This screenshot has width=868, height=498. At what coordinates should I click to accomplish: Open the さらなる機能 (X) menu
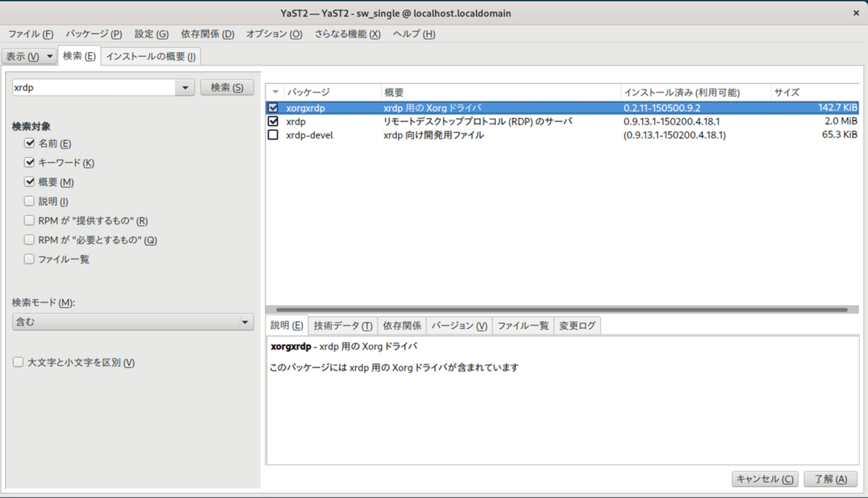coord(347,34)
